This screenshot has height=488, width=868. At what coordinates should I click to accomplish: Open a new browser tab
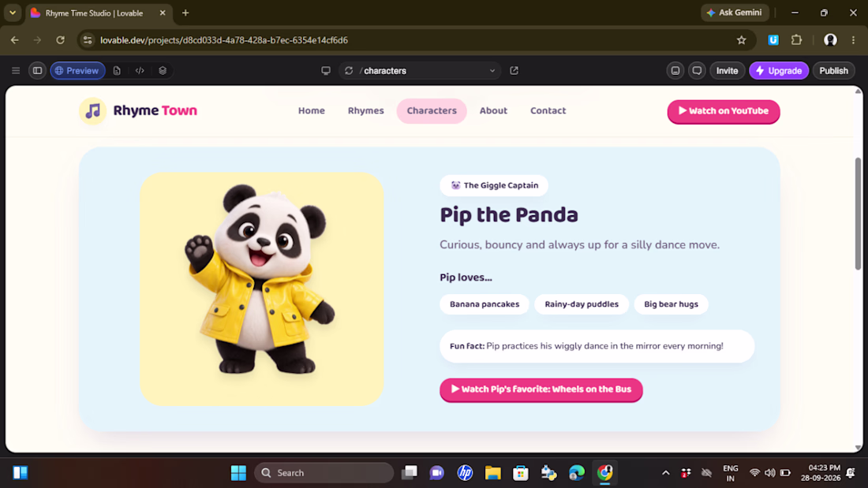[185, 13]
